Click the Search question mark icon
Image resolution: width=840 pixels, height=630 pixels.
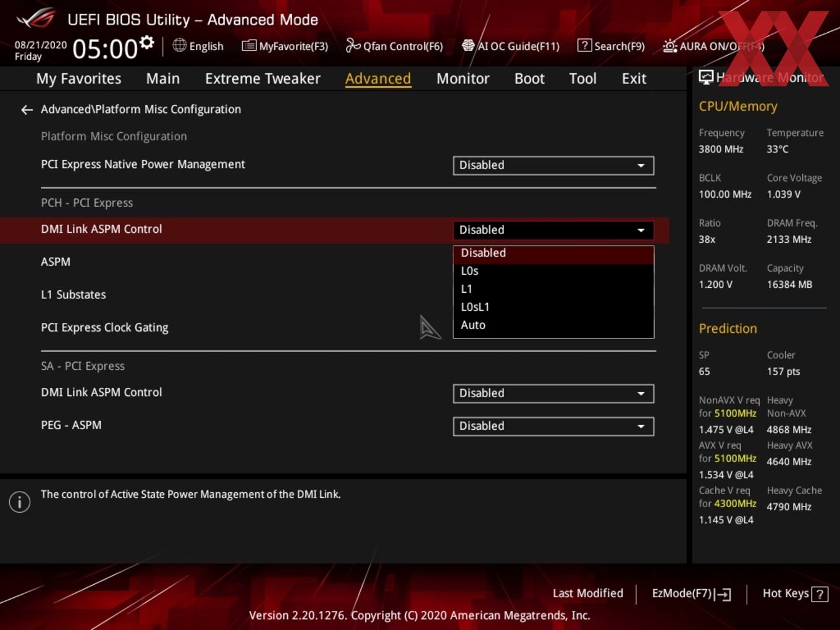(584, 45)
